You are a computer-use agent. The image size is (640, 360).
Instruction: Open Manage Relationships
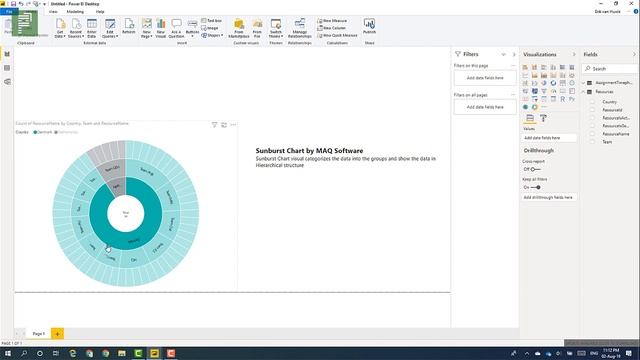pos(300,28)
